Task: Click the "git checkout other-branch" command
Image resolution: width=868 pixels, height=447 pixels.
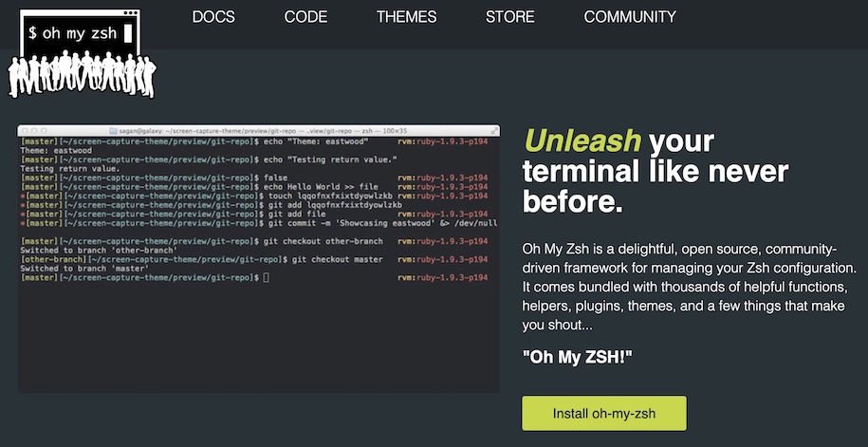Action: (x=325, y=241)
